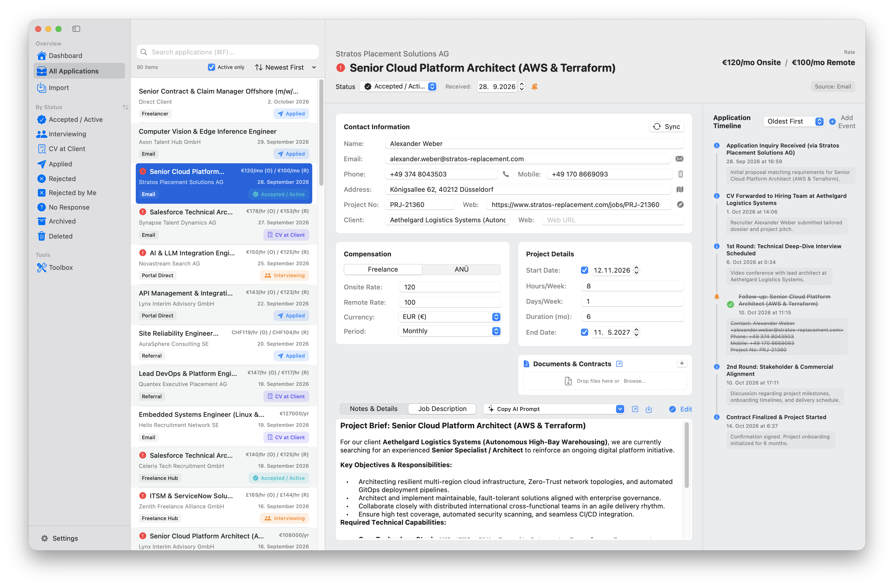Viewport: 894px width, 588px height.
Task: Click the application list scrollbar
Action: (x=322, y=132)
